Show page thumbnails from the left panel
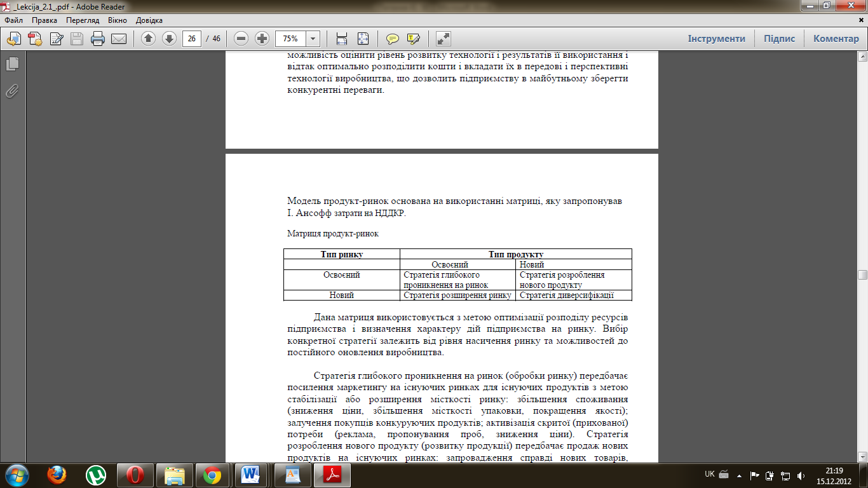Screen dimensions: 868x488 click(x=12, y=64)
